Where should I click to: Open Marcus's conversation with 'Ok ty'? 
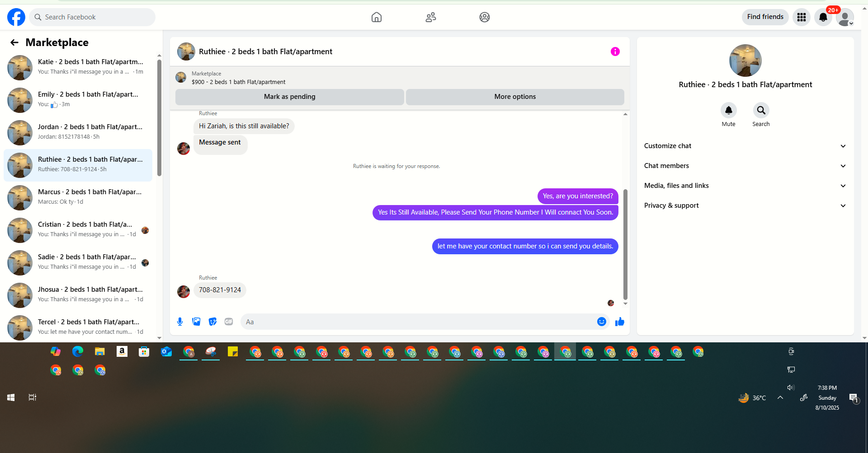[78, 198]
